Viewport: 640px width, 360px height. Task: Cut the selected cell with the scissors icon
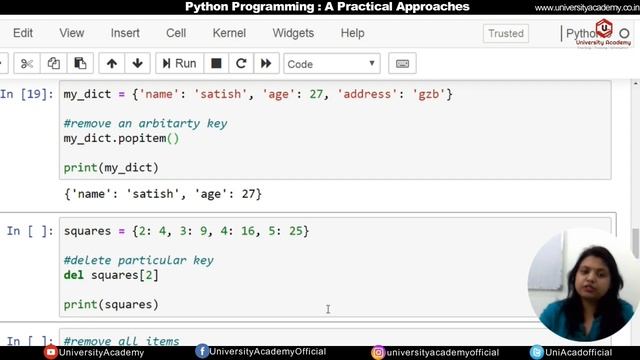[27, 63]
